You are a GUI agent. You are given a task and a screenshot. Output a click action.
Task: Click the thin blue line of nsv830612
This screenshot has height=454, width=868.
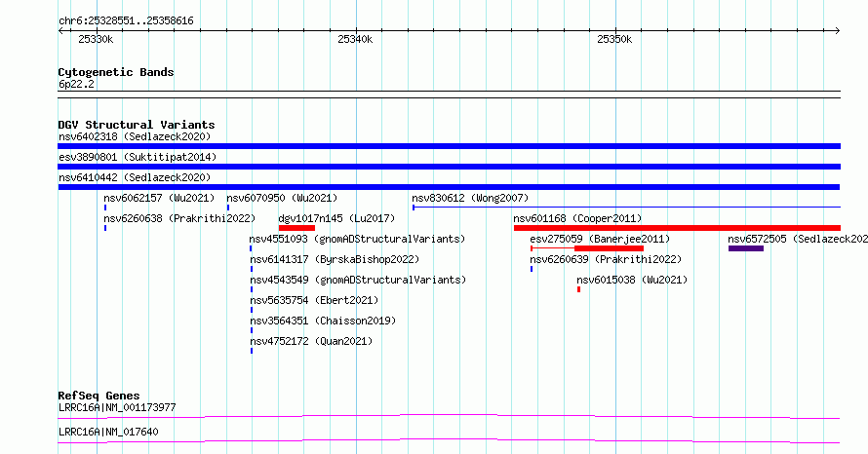click(x=627, y=208)
